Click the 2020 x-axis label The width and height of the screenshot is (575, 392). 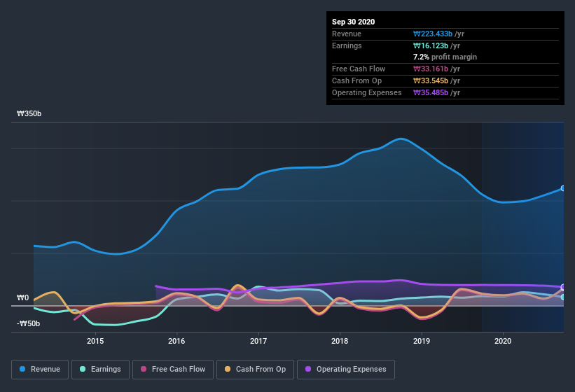tap(503, 341)
